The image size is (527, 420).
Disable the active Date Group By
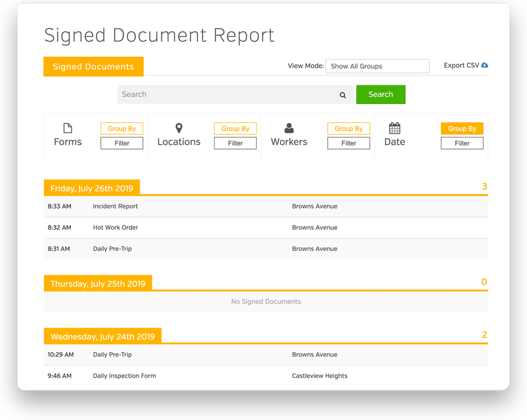pyautogui.click(x=462, y=129)
